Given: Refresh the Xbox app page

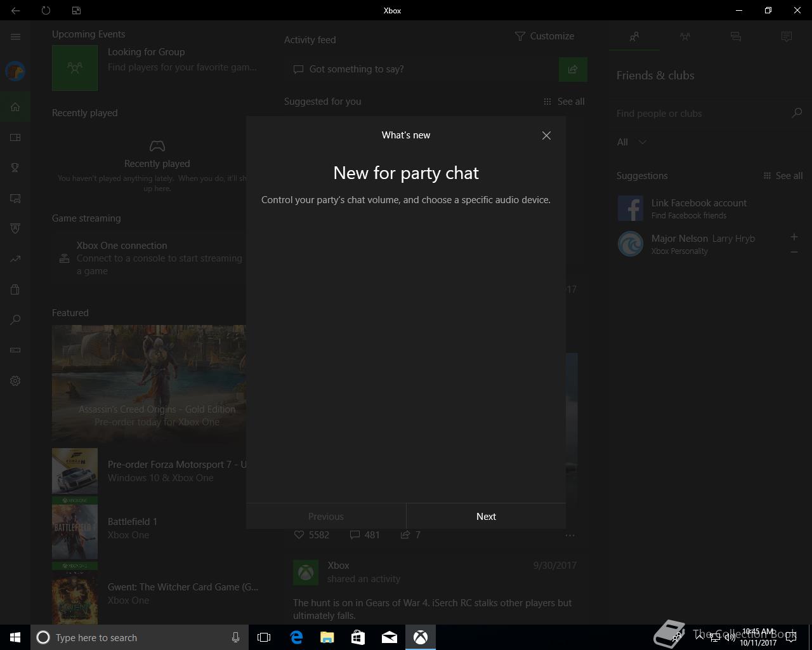Looking at the screenshot, I should tap(46, 10).
